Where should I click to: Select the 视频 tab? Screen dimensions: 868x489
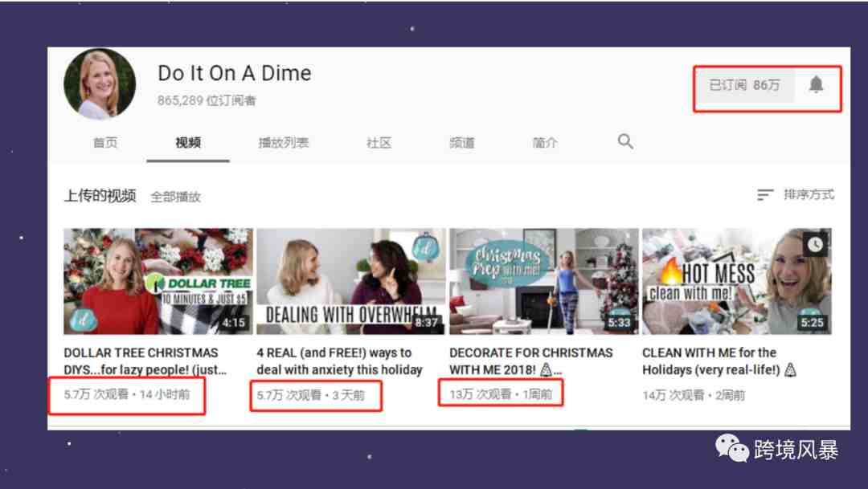[188, 143]
